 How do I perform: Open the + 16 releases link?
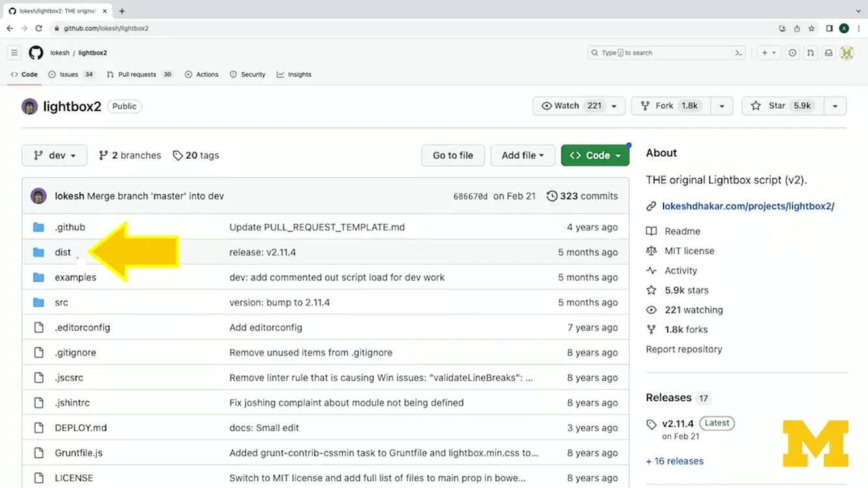(x=675, y=461)
